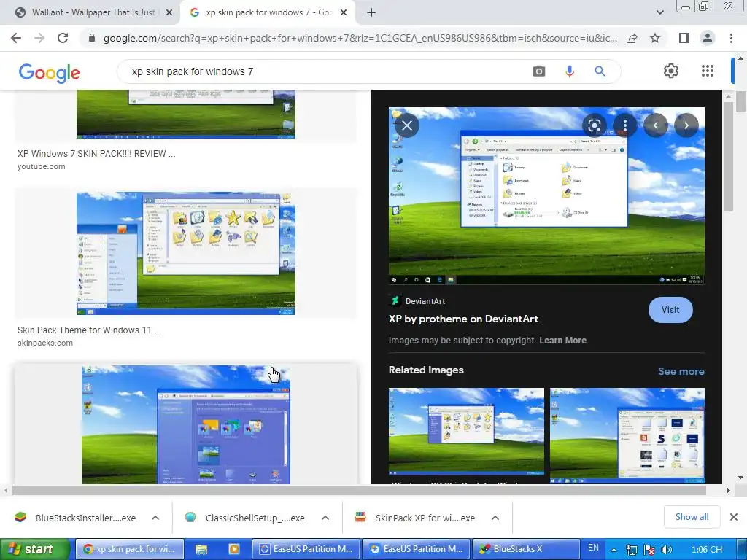Expand SkinPack XP download options chevron
Viewport: 747px width, 560px height.
[495, 518]
